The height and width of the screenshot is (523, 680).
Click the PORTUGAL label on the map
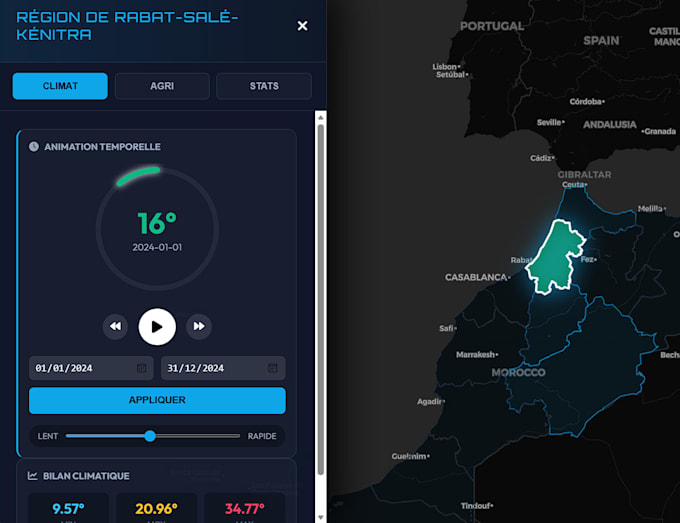click(492, 26)
